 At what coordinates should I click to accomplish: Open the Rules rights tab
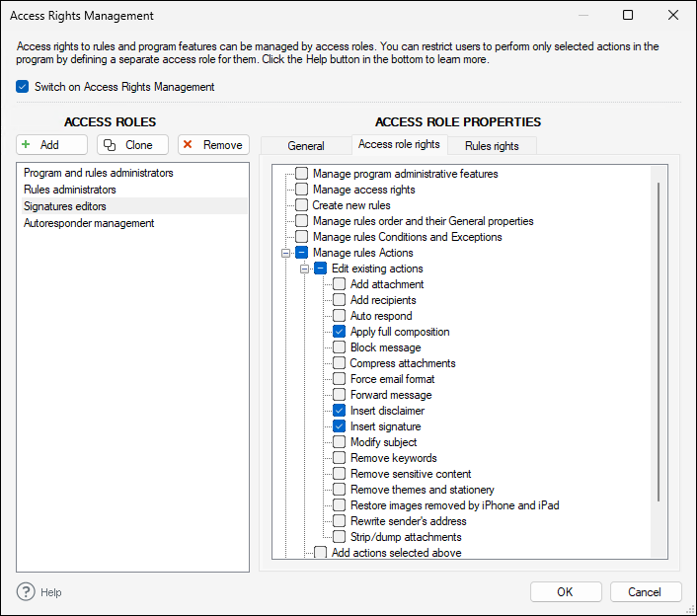(x=492, y=146)
